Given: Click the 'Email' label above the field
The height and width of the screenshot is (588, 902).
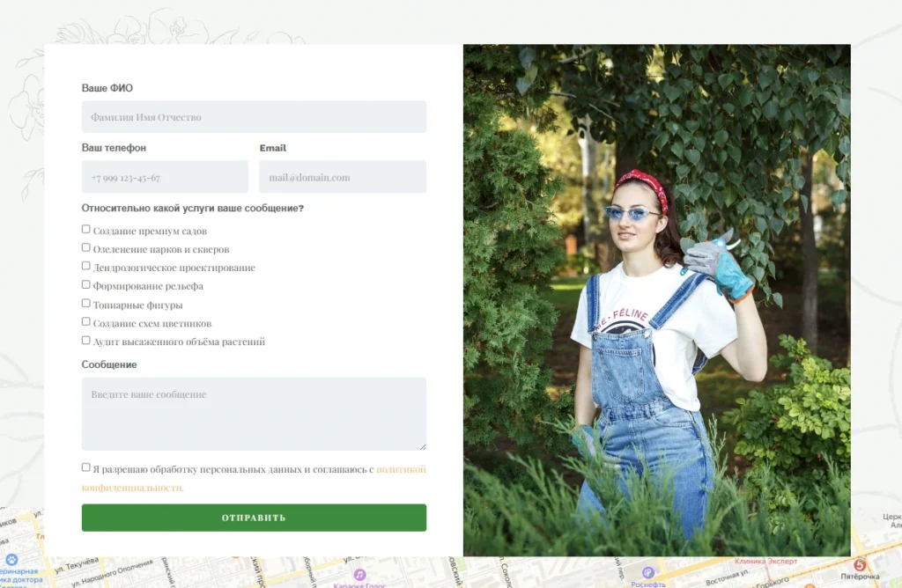Looking at the screenshot, I should coord(273,148).
